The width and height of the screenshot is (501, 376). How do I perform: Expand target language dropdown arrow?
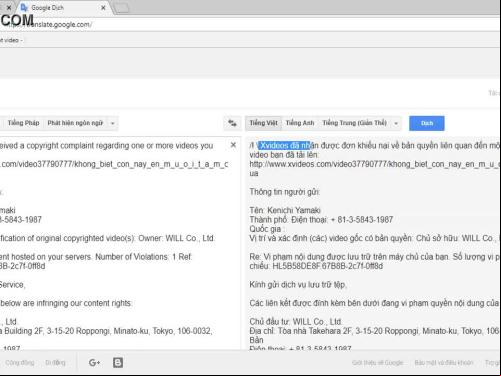[396, 123]
